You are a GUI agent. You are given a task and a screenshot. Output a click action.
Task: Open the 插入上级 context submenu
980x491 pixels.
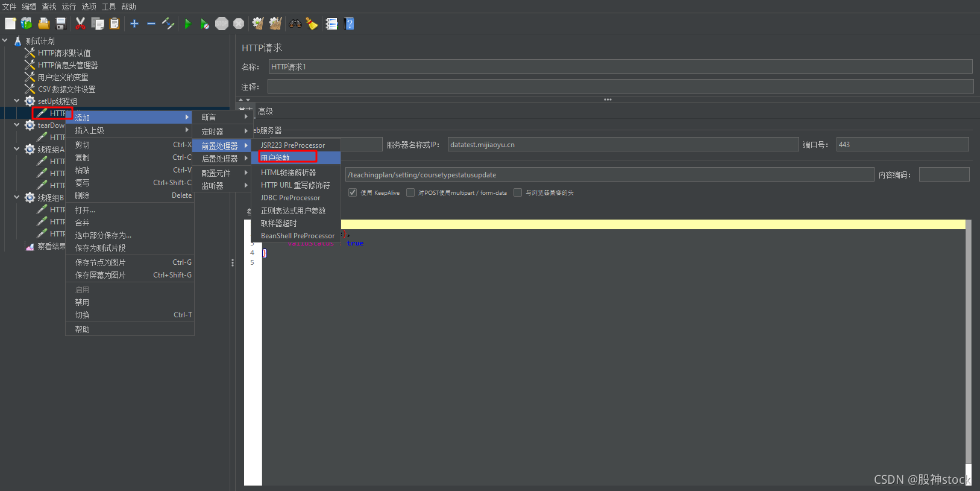(130, 130)
